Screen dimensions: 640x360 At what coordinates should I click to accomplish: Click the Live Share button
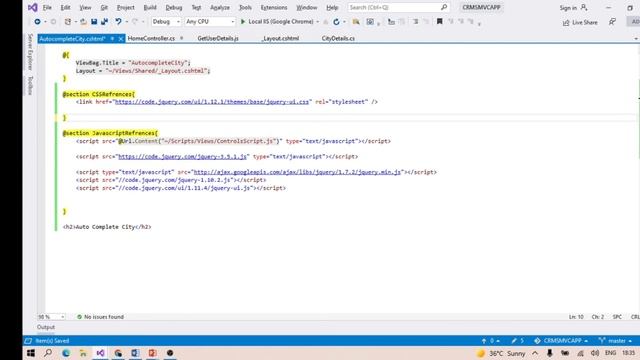pos(580,22)
